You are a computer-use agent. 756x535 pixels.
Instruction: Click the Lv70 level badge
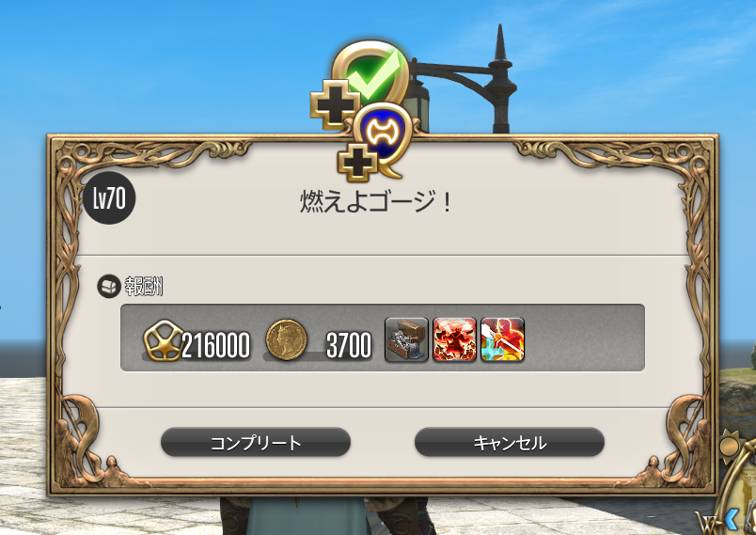(109, 198)
